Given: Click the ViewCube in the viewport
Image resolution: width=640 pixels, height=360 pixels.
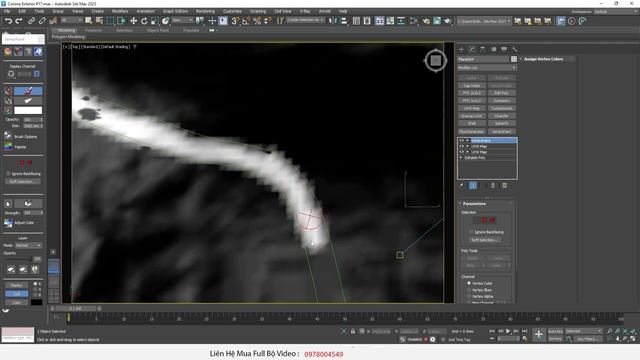Looking at the screenshot, I should [x=436, y=61].
